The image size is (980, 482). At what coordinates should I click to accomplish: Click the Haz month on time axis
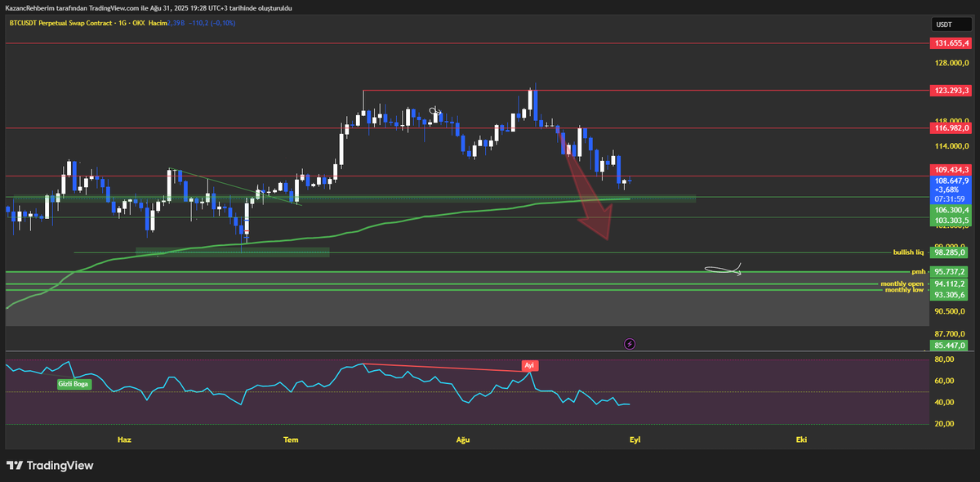pos(124,440)
